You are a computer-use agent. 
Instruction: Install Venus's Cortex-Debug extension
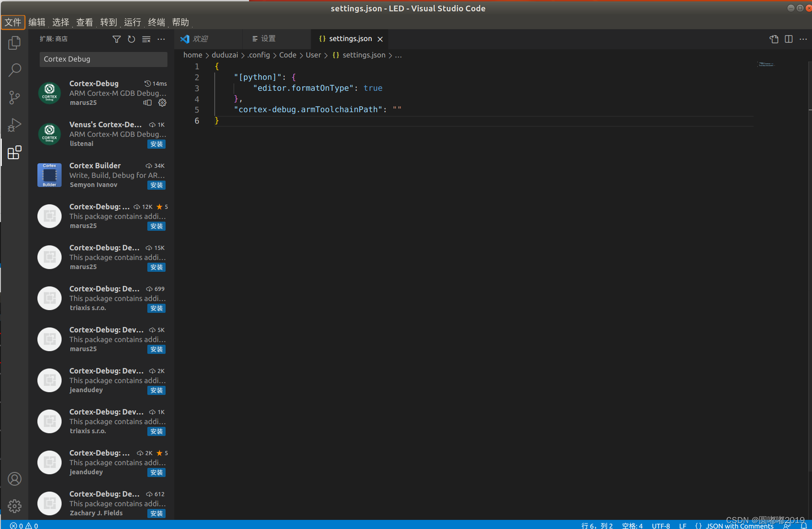coord(156,144)
